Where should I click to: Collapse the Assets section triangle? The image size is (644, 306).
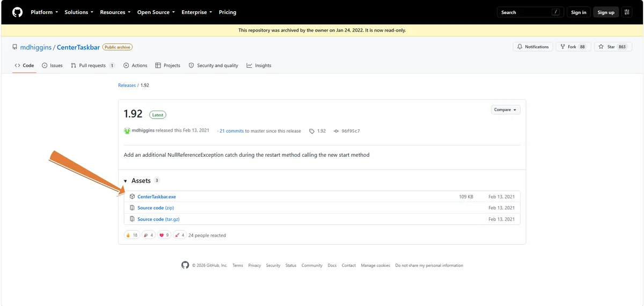126,181
